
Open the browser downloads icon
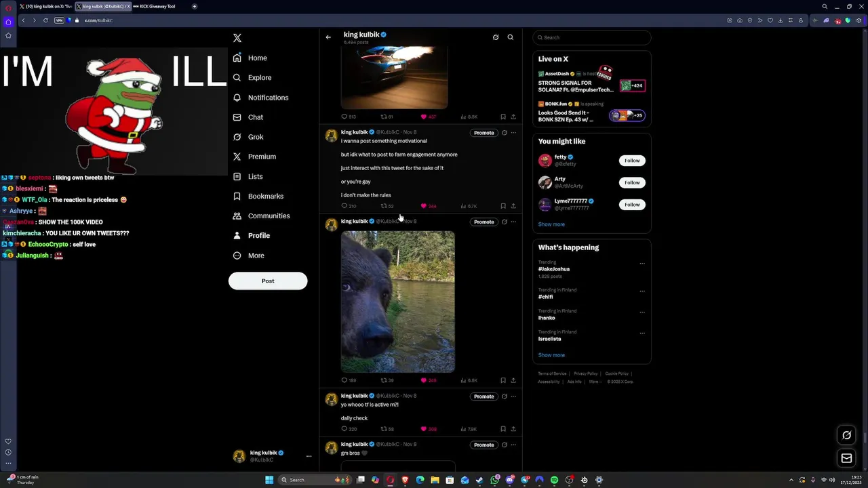pyautogui.click(x=781, y=20)
